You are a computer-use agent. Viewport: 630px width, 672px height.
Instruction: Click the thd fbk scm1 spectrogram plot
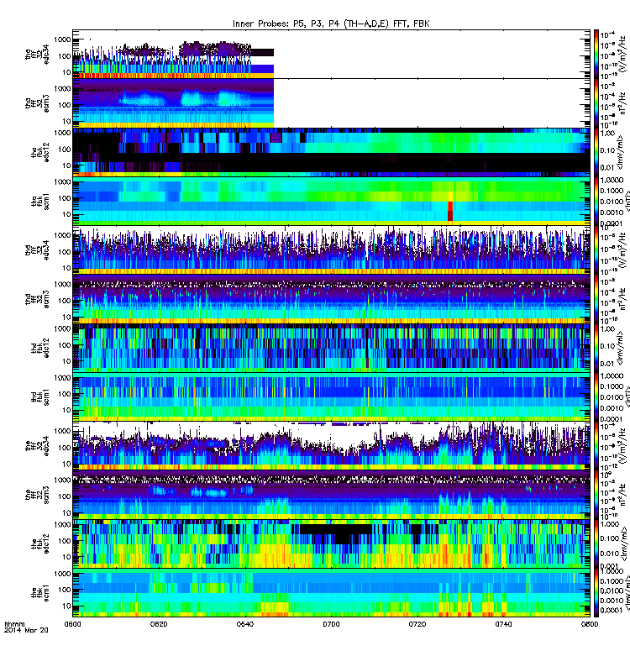tap(331, 397)
